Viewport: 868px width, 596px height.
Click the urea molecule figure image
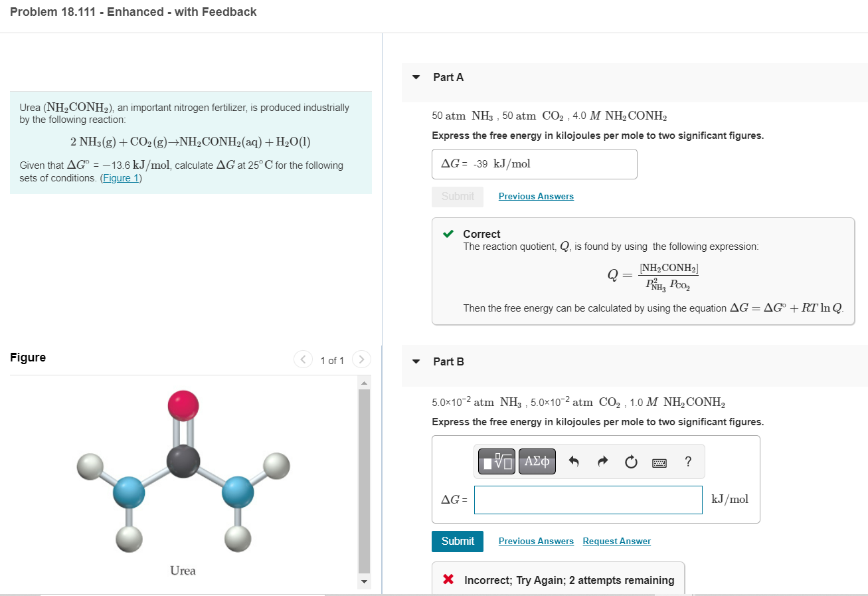click(x=183, y=472)
